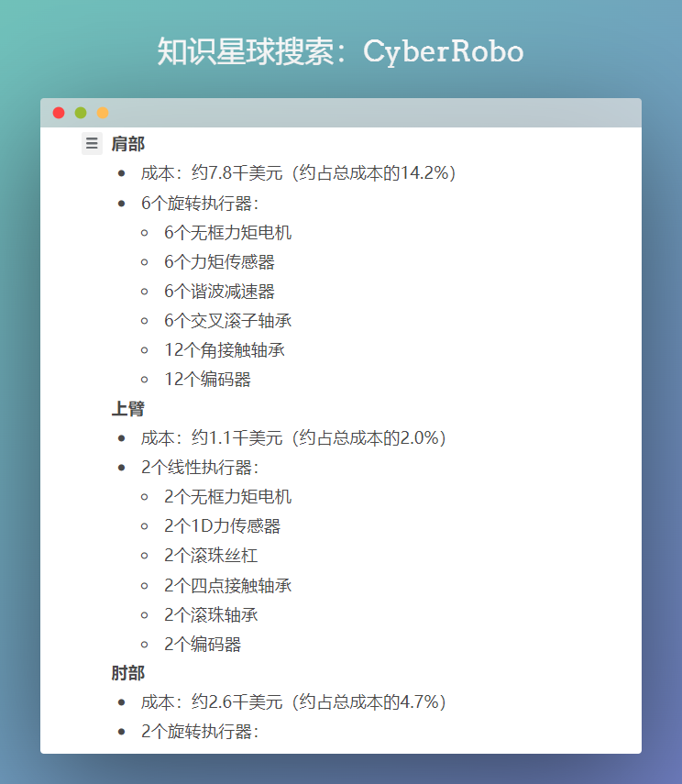Viewport: 682px width, 784px height.
Task: Select the item 12个角接触轴承
Action: [225, 350]
